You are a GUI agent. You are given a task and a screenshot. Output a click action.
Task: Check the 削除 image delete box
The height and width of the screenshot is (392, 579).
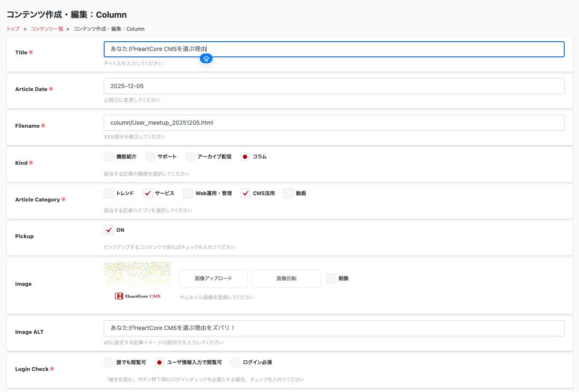point(331,279)
